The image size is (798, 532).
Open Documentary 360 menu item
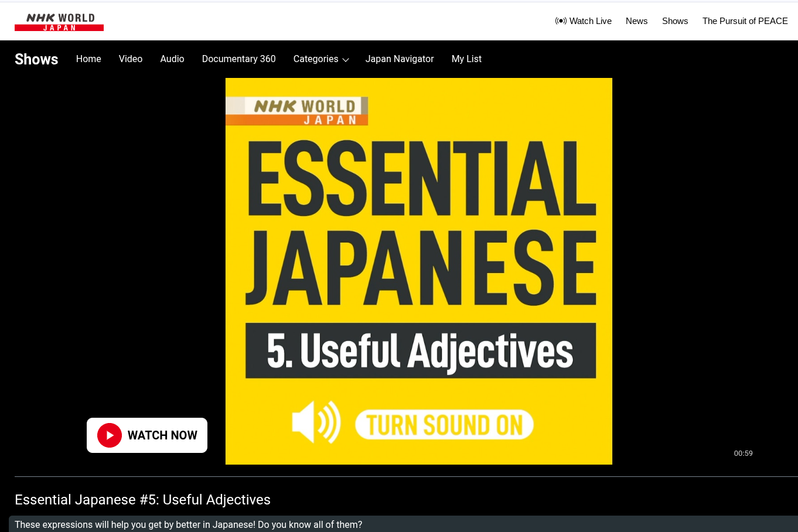(238, 59)
